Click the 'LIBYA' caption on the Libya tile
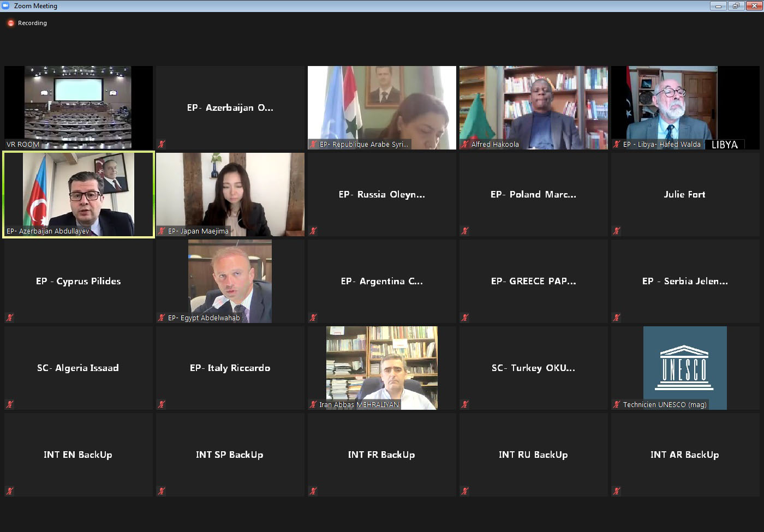This screenshot has height=532, width=764. pyautogui.click(x=725, y=145)
